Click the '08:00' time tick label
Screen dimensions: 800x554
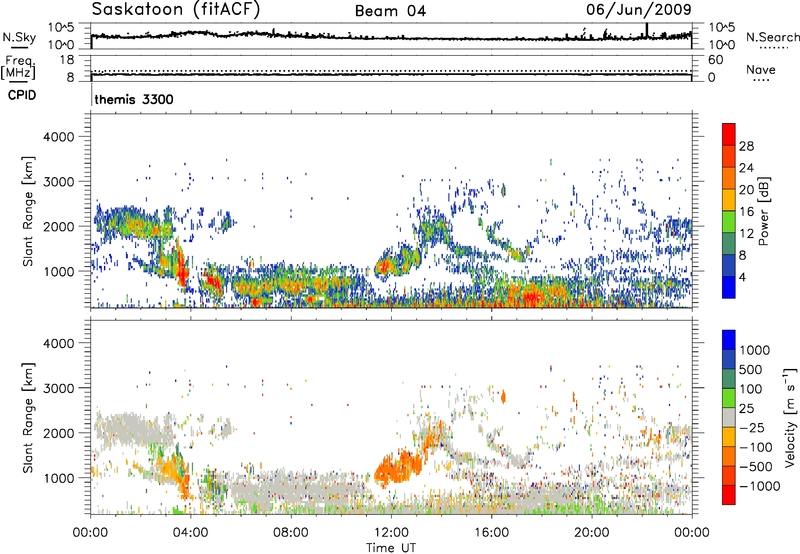click(290, 533)
